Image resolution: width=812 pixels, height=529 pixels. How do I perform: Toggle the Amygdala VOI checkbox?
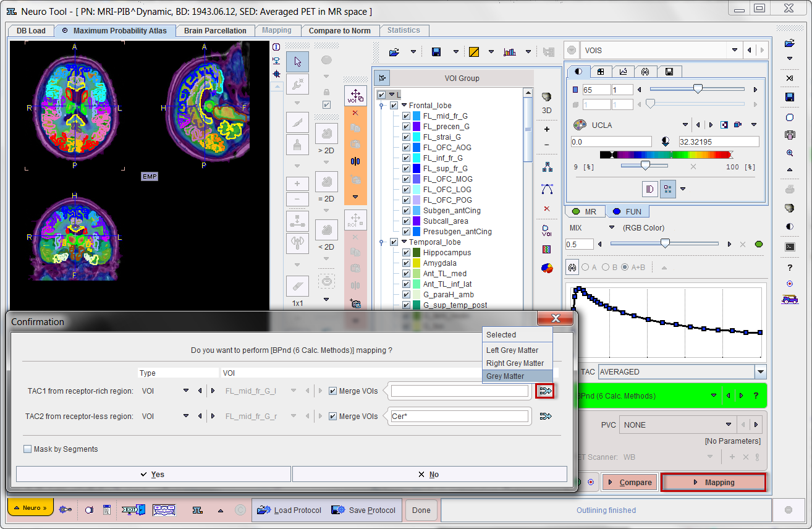(405, 263)
